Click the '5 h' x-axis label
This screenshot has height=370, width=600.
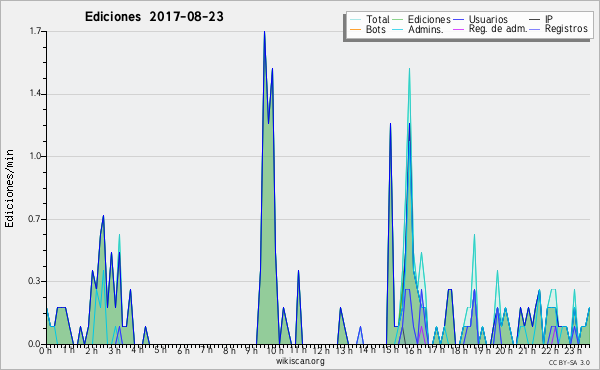point(160,350)
